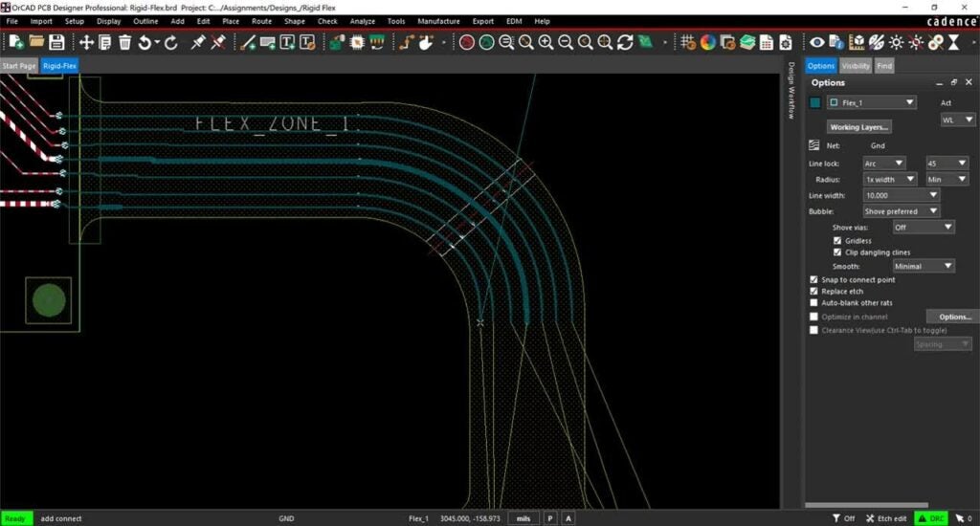Open the Flex_1 active layer dropdown

871,102
